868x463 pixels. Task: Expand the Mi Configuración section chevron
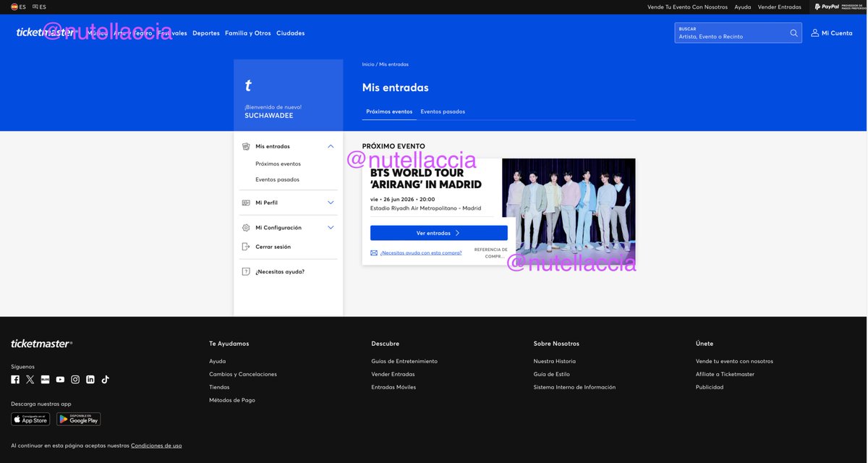(x=331, y=227)
